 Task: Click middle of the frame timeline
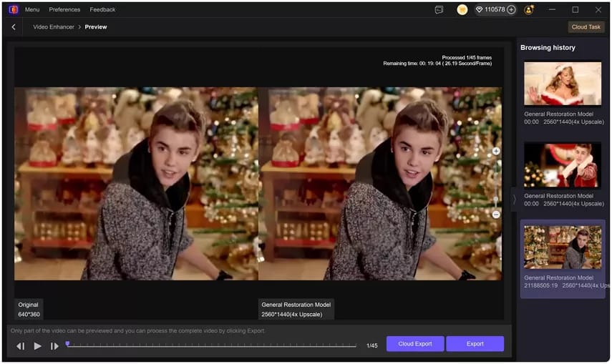[211, 345]
